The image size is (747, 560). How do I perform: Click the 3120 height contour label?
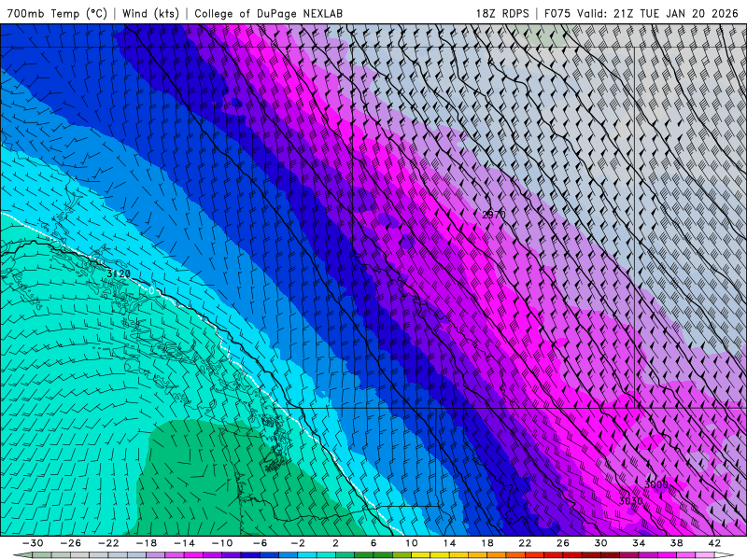point(119,273)
